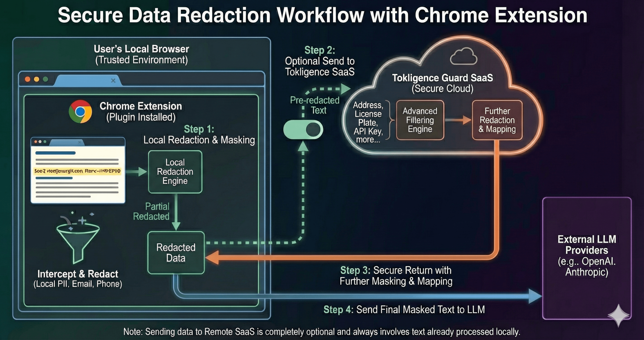Viewport: 644px width, 340px height.
Task: Click the Chrome logo icon
Action: (x=80, y=111)
